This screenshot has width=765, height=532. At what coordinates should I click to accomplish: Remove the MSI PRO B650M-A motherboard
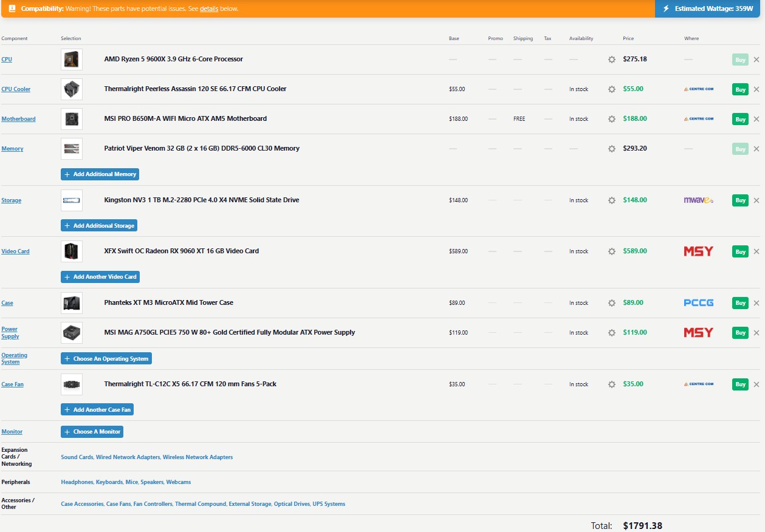click(x=756, y=119)
